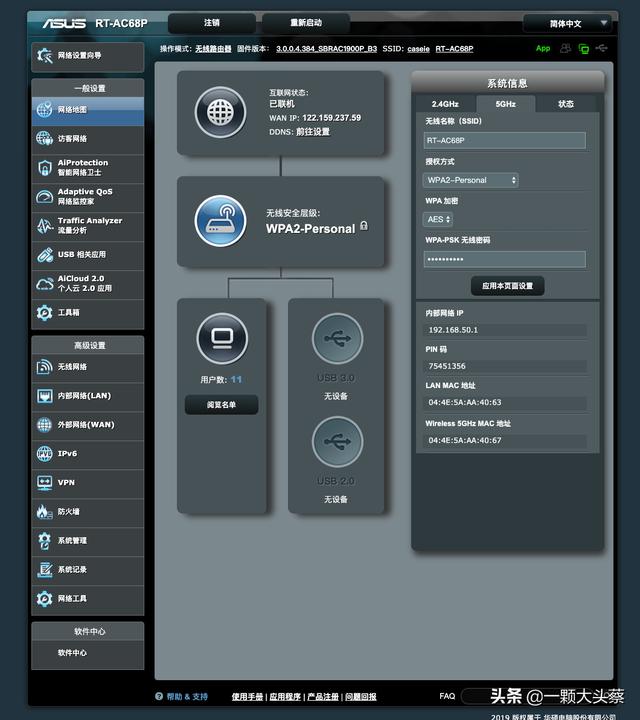Click the 重新启动 reboot button

[306, 23]
